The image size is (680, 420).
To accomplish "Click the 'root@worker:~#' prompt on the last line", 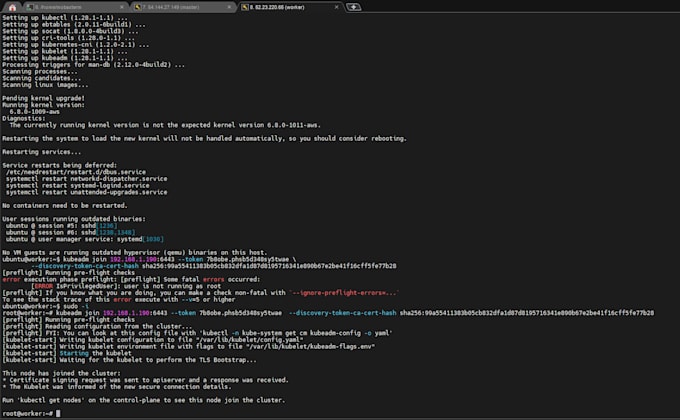I will point(28,413).
